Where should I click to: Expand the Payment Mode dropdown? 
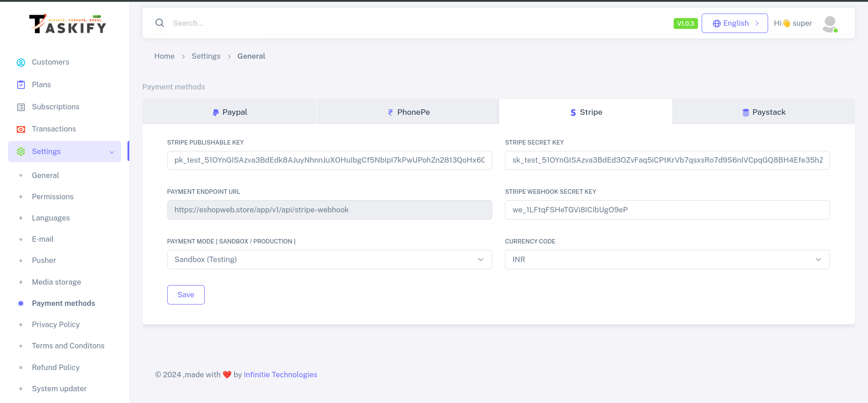click(x=329, y=260)
